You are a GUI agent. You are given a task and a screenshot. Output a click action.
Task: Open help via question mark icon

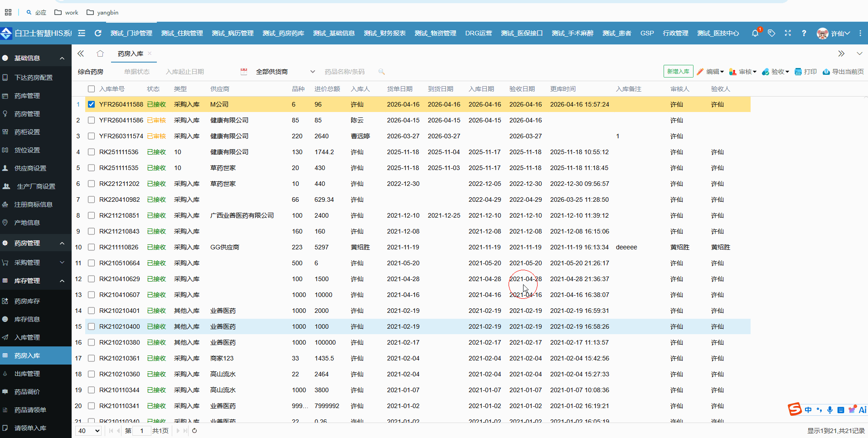pos(804,33)
